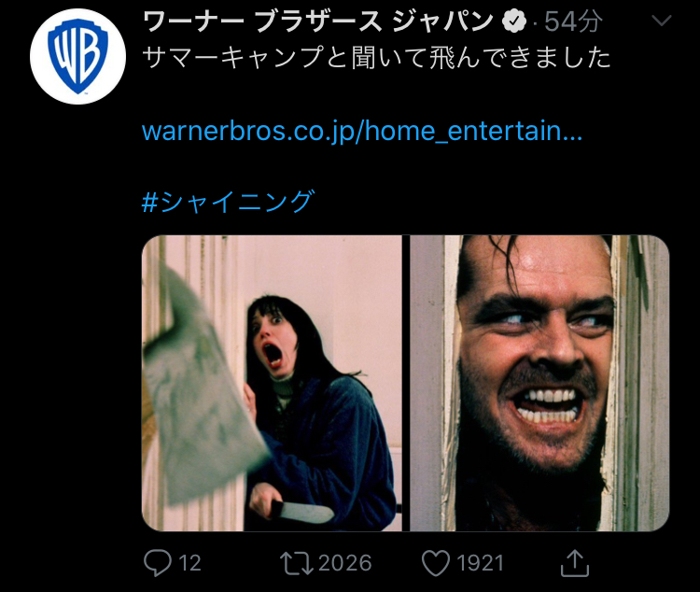The height and width of the screenshot is (592, 700).
Task: Click the ワーナー ブラザース ジャパン account name
Action: pyautogui.click(x=318, y=21)
